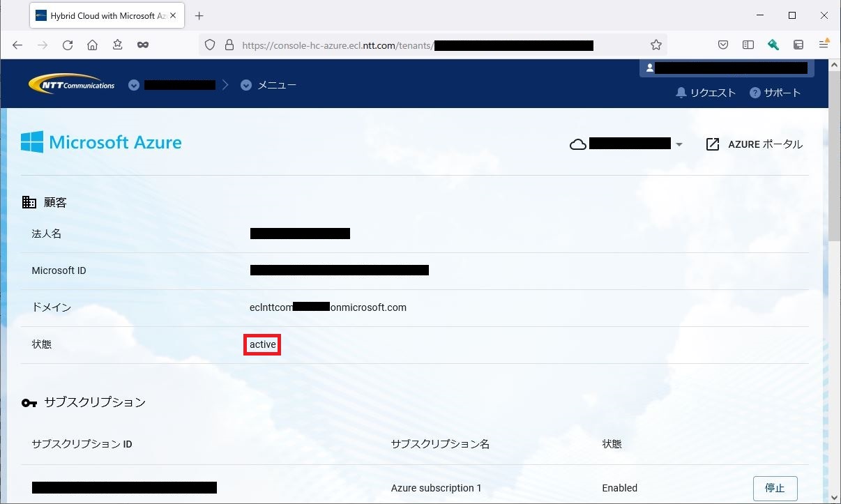Select the 法人名 label
The height and width of the screenshot is (504, 841).
click(47, 234)
